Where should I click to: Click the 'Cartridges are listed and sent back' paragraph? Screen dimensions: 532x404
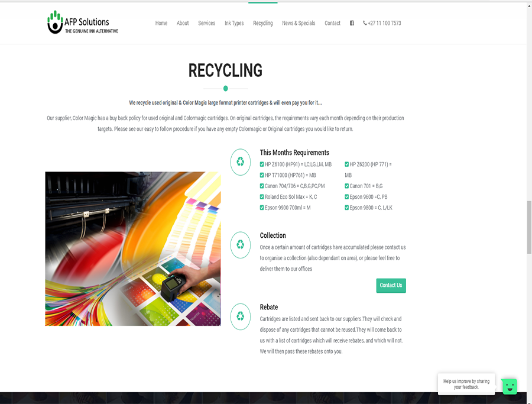point(331,335)
